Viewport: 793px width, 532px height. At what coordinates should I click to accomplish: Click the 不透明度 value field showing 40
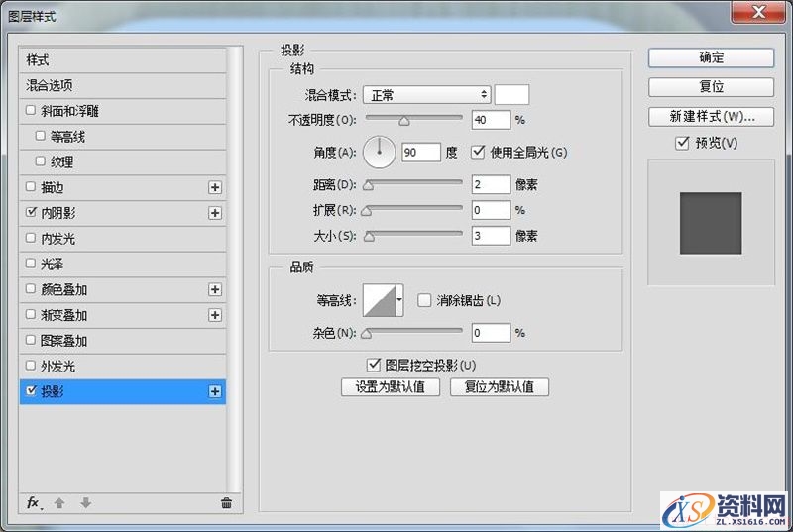point(491,120)
